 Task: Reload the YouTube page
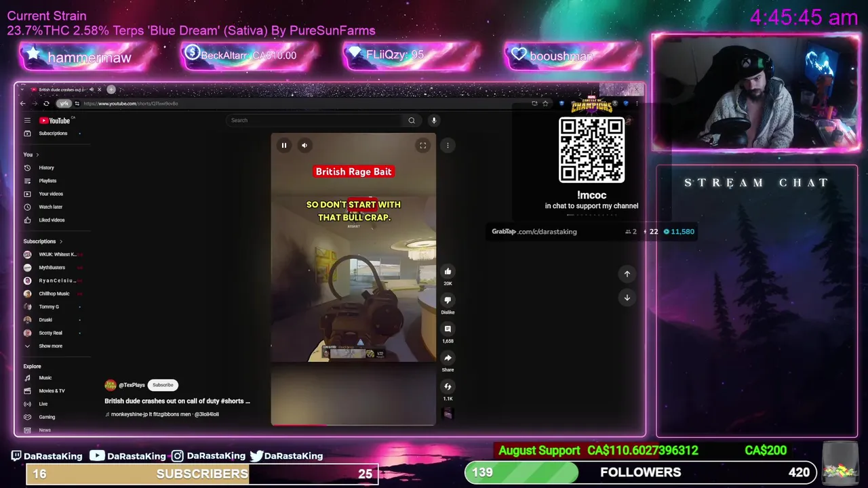tap(46, 104)
